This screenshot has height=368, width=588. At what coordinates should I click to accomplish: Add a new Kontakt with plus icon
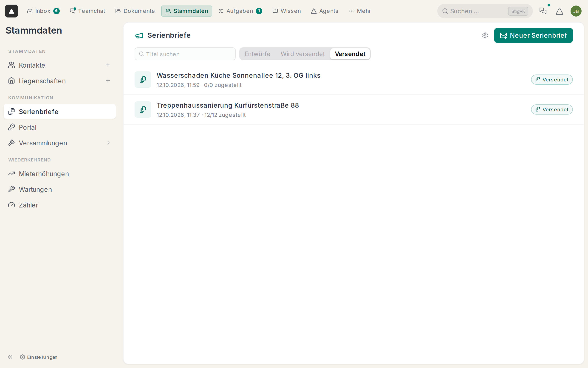(x=108, y=65)
